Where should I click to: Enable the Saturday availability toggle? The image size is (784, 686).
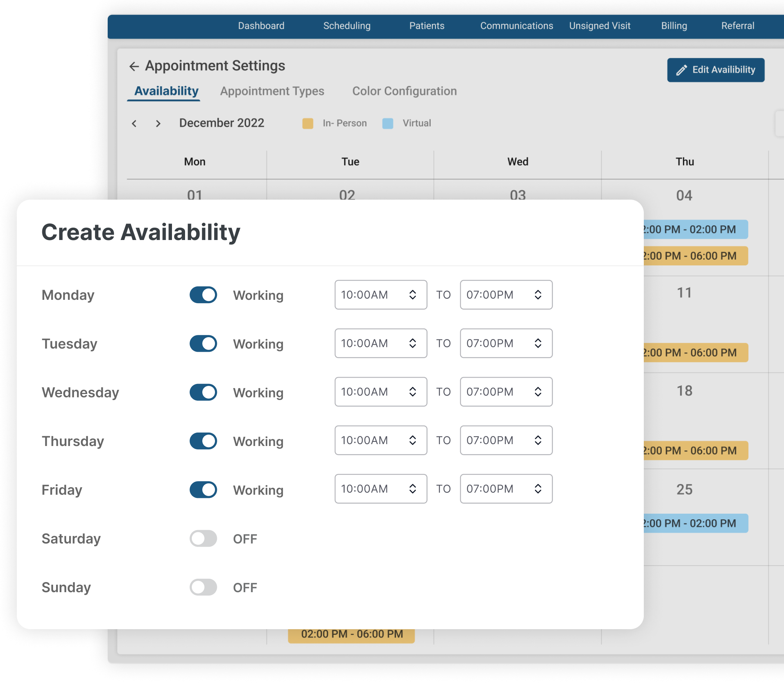coord(203,539)
